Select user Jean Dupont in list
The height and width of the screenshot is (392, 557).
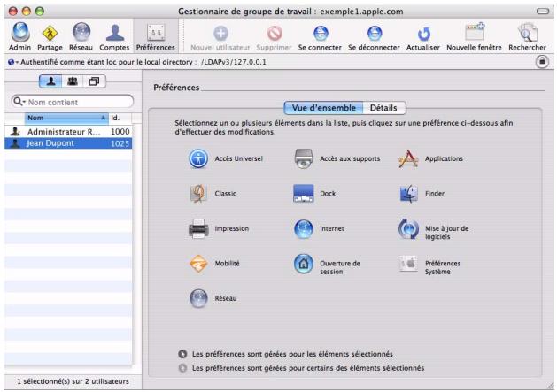(68, 143)
